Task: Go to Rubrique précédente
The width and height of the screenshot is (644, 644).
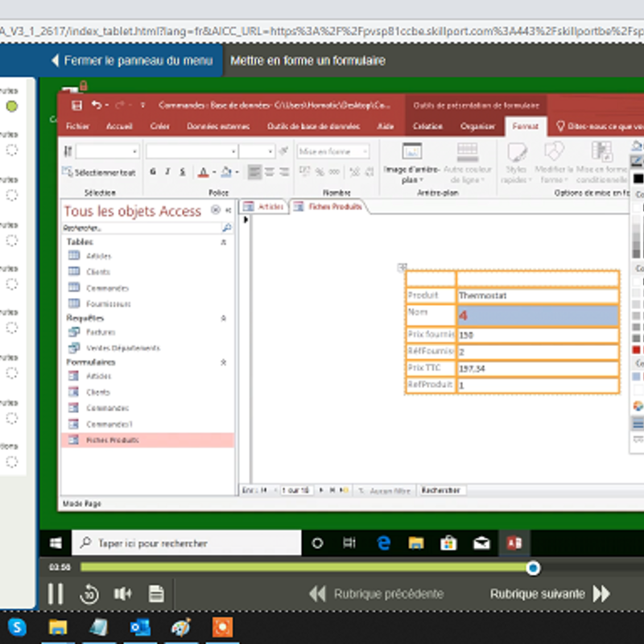Action: point(376,594)
